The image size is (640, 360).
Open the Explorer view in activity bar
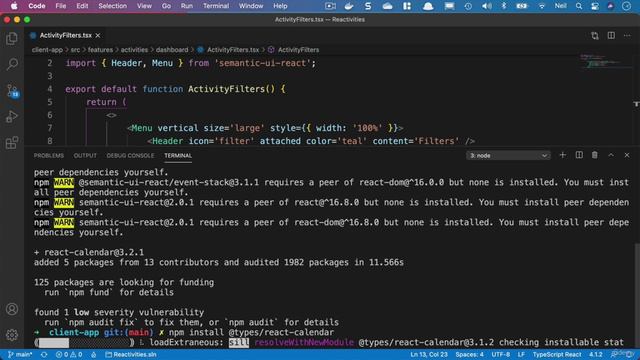12,38
